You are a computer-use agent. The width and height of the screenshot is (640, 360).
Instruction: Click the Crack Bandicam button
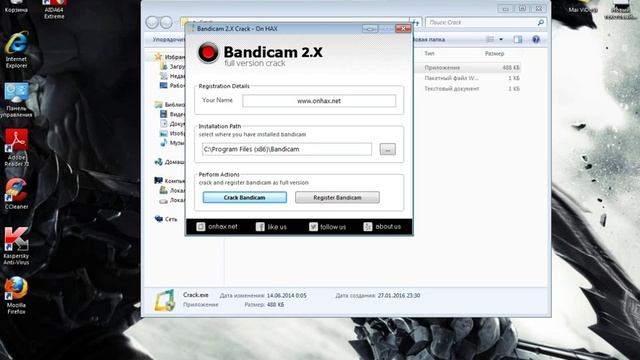(x=244, y=198)
